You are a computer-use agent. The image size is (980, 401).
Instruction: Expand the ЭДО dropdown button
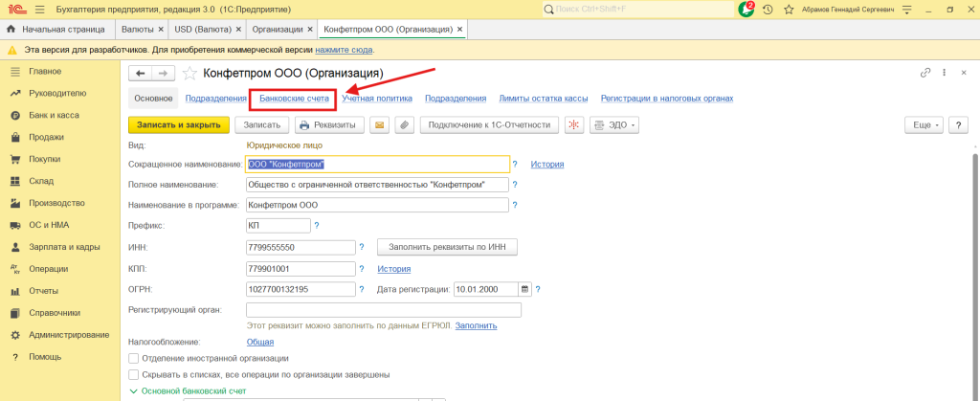613,125
